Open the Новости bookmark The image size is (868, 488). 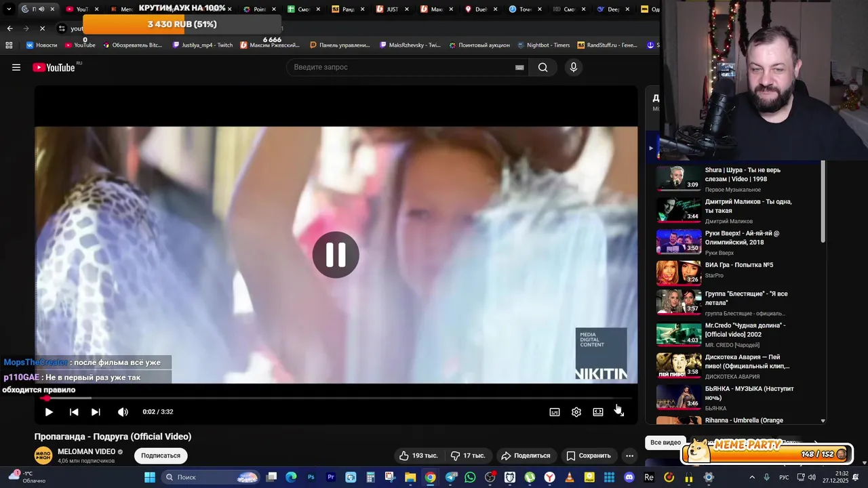pos(41,45)
